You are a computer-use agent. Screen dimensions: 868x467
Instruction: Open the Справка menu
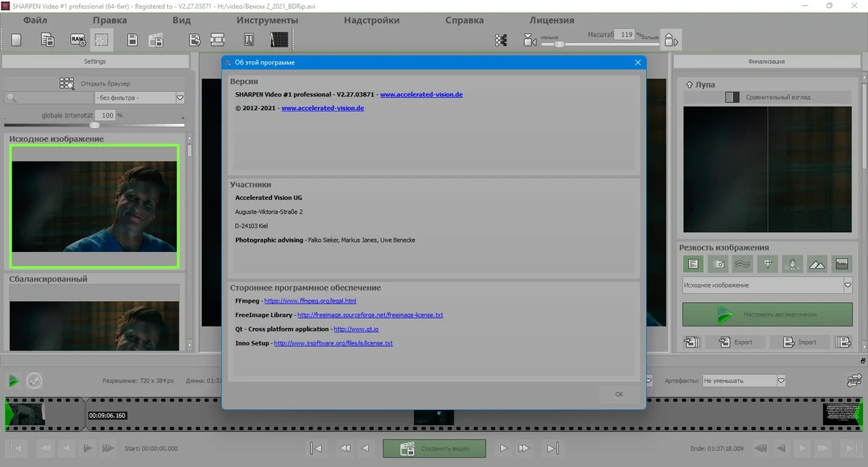coord(464,20)
